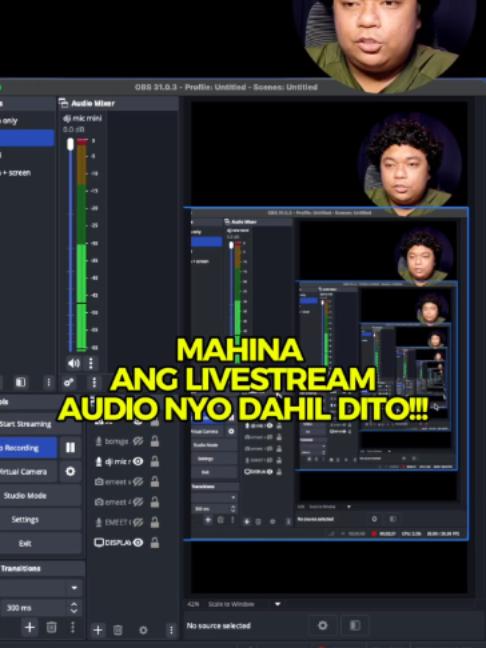Image resolution: width=486 pixels, height=648 pixels.
Task: Enable Studio Mode
Action: [40, 496]
